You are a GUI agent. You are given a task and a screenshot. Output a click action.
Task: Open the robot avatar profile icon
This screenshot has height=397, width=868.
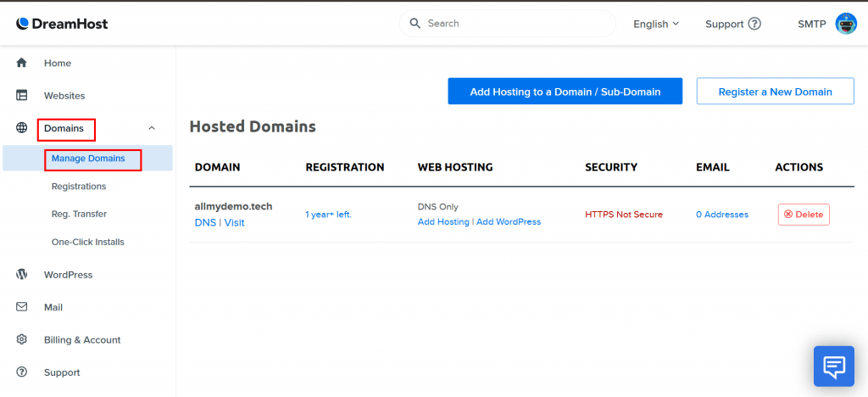point(846,24)
